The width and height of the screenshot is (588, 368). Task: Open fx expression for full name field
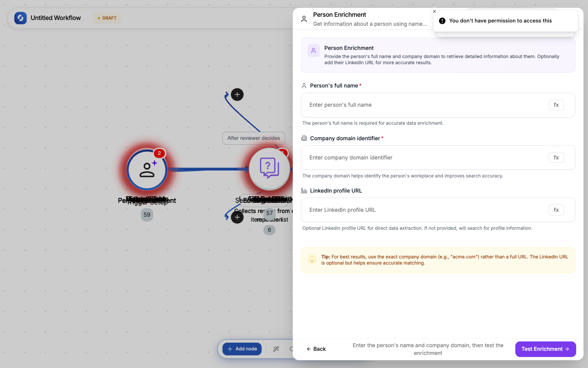556,105
